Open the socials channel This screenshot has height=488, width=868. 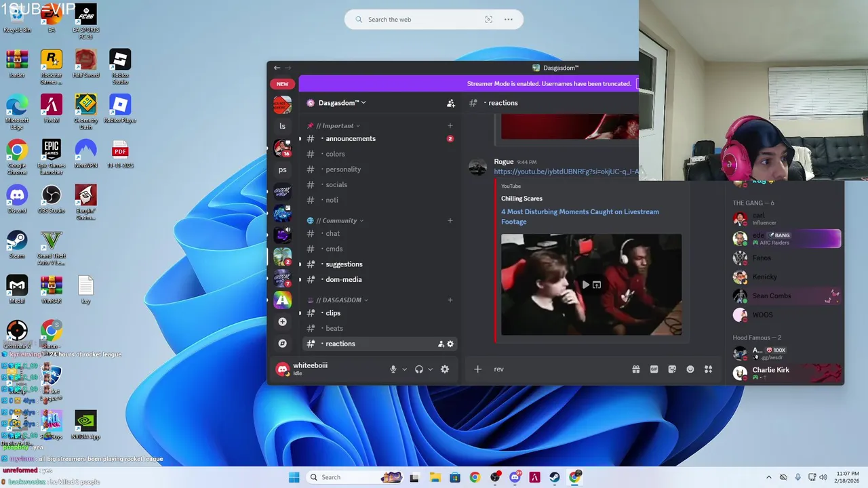379,184
